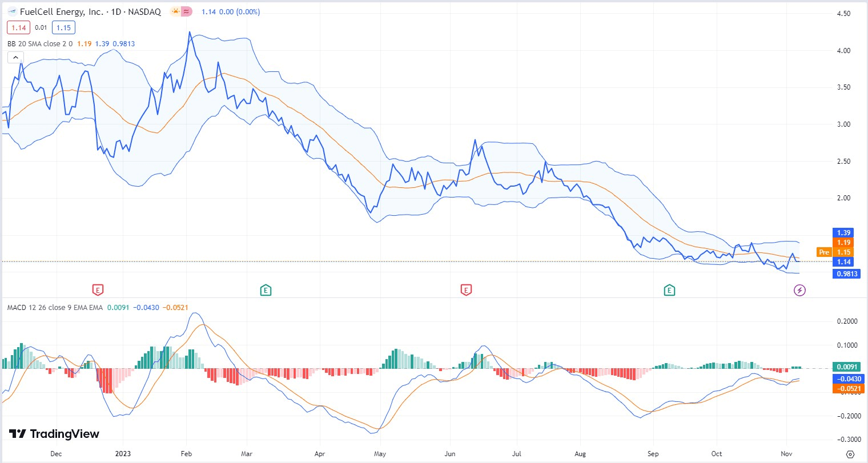Click the pink data status indicator icon

[187, 11]
